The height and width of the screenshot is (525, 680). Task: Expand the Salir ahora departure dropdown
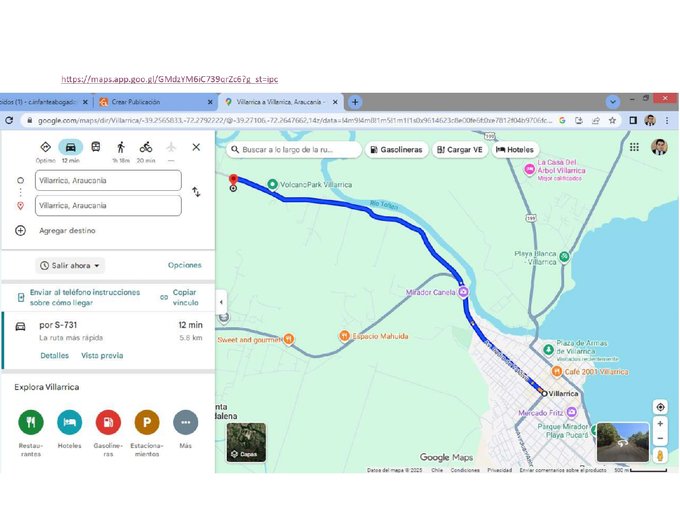point(70,266)
